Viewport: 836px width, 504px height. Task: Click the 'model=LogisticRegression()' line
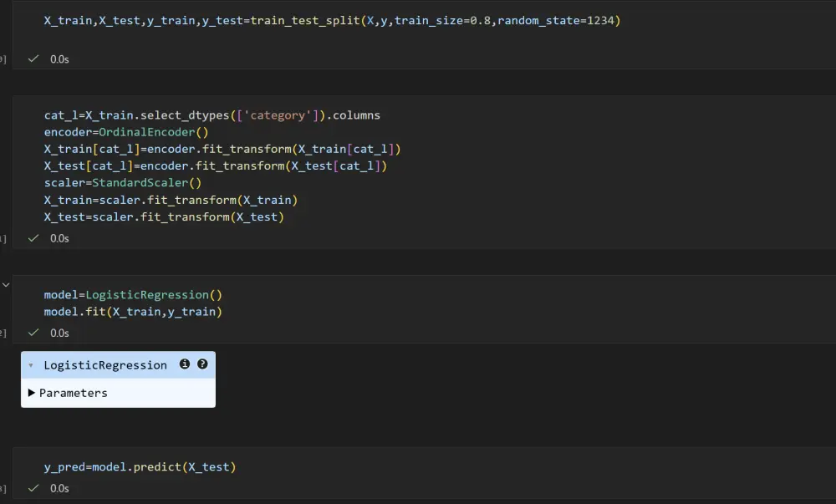133,294
